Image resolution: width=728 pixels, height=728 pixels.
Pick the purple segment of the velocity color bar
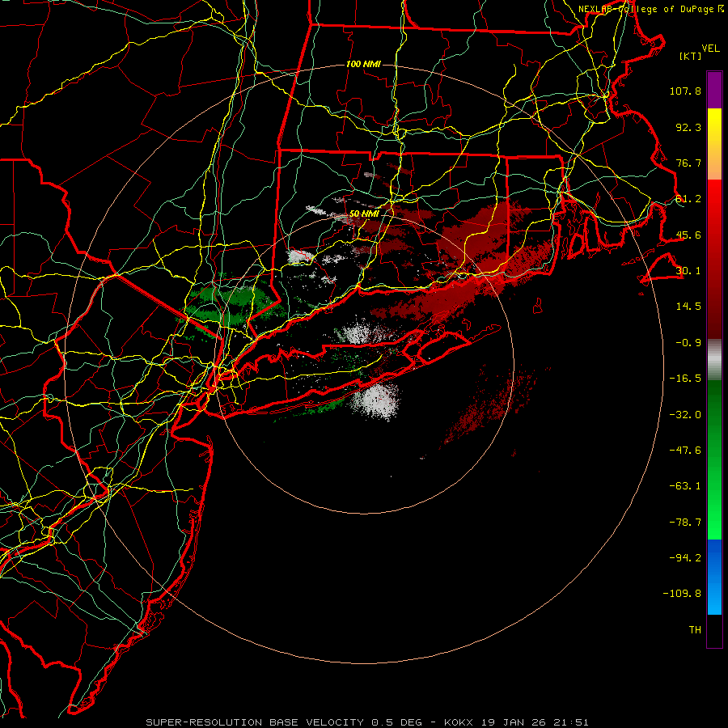point(714,90)
